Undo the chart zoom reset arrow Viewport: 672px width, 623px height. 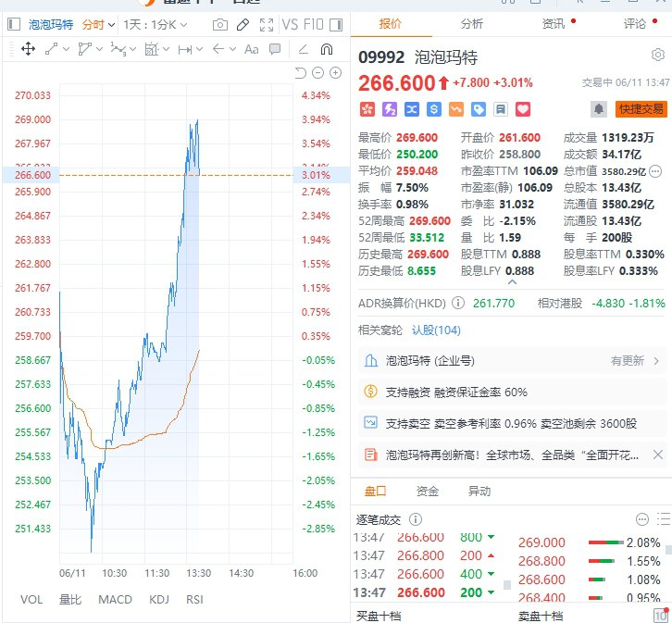(x=301, y=73)
